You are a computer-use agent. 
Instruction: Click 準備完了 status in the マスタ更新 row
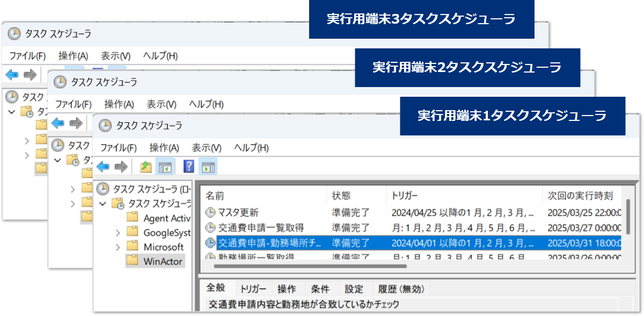(x=351, y=212)
